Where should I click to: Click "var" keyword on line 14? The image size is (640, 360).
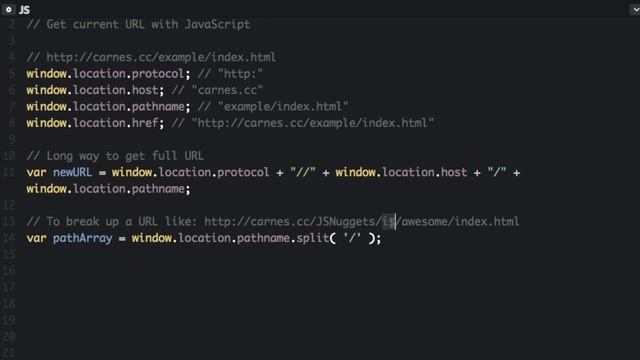tap(36, 238)
